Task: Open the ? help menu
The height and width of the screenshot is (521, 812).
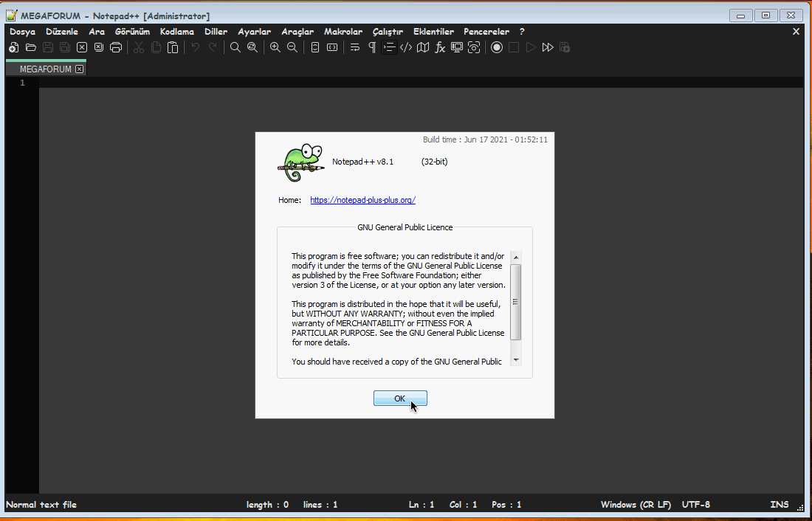Action: [522, 32]
